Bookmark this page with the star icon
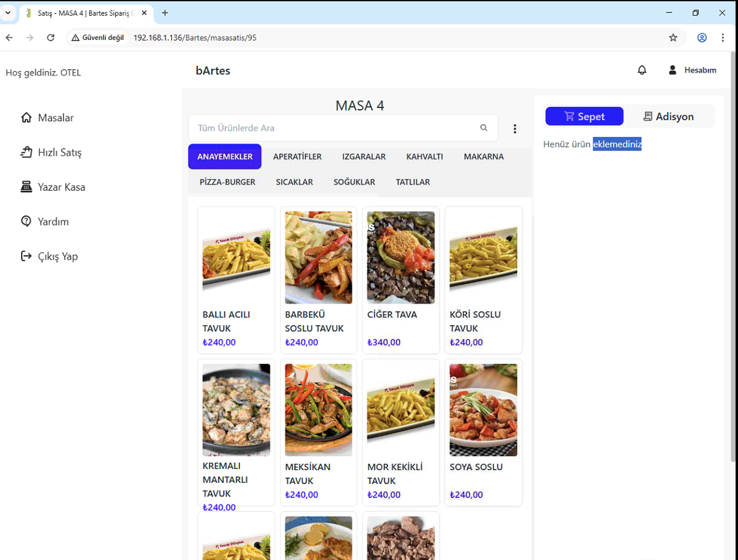The height and width of the screenshot is (560, 738). [x=673, y=38]
